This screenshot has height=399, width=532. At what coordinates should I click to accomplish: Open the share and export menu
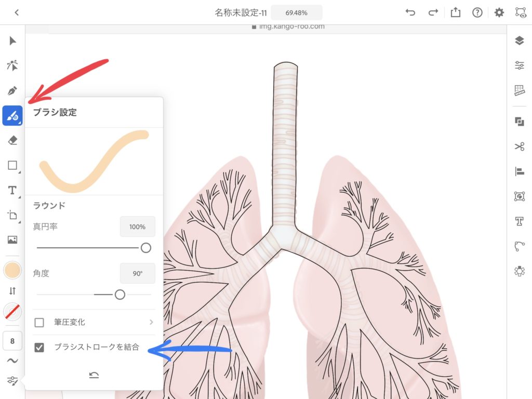click(x=455, y=12)
